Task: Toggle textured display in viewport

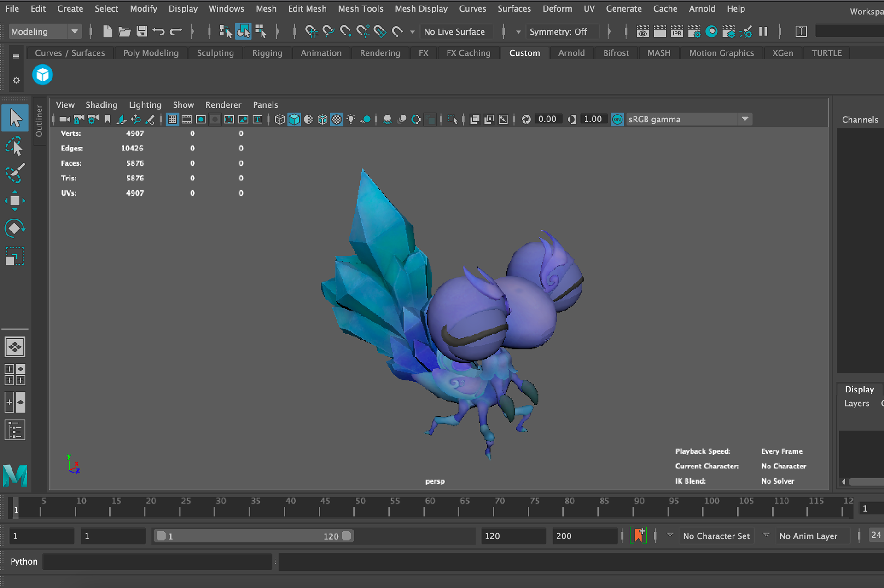Action: coord(337,120)
